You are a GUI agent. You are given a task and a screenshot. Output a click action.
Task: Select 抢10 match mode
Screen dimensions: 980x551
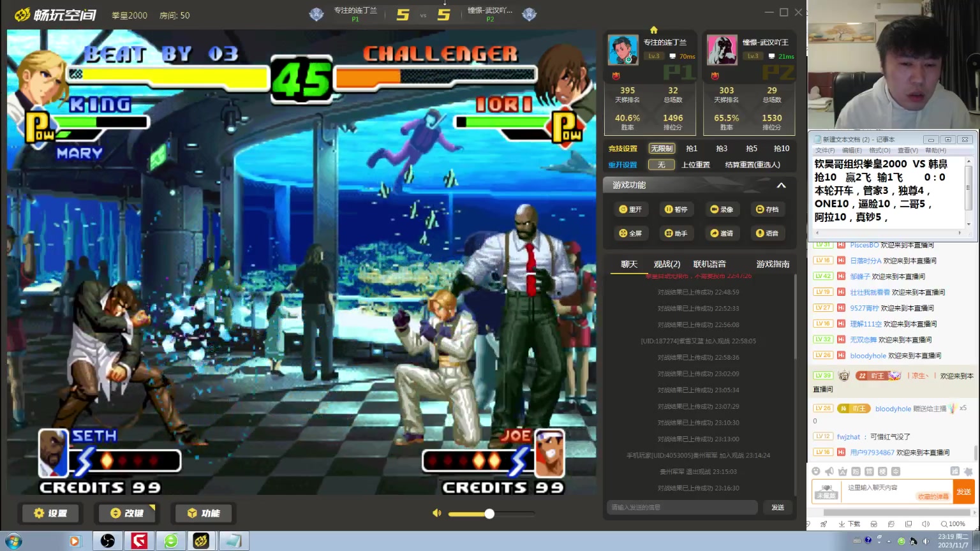782,149
